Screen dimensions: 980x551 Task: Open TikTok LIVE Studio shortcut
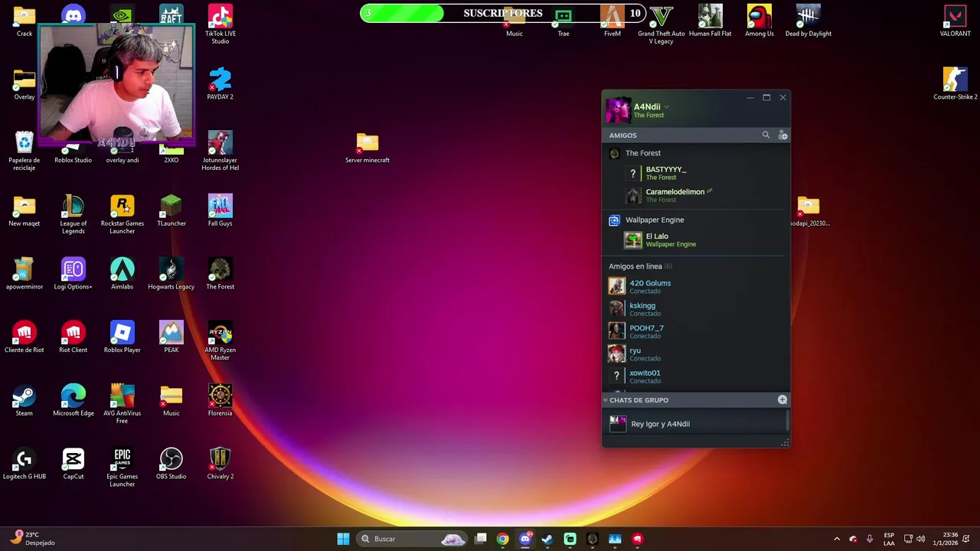(220, 24)
